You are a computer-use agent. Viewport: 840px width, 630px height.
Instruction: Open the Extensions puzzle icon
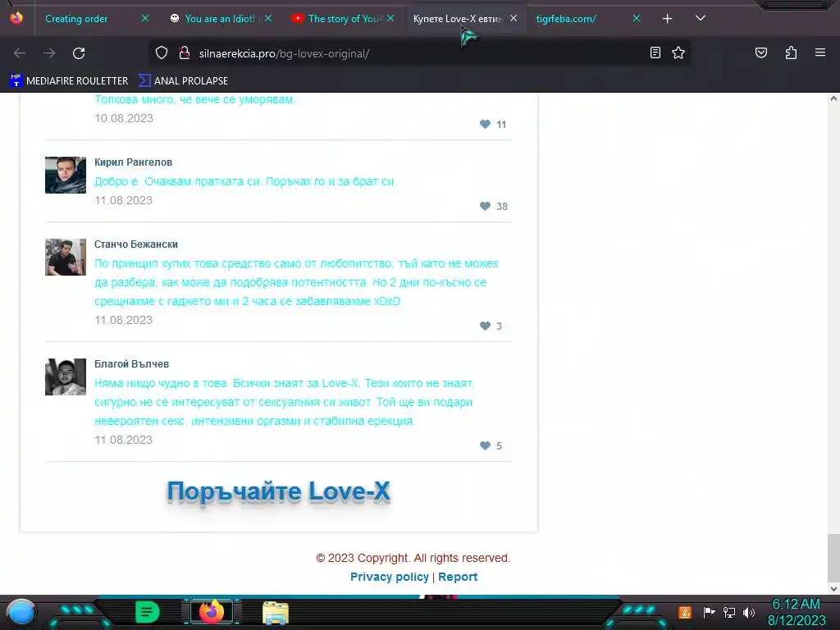[791, 52]
